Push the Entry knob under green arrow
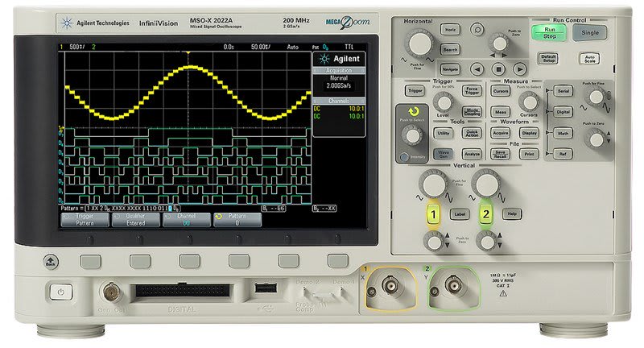The height and width of the screenshot is (348, 644). tap(412, 135)
